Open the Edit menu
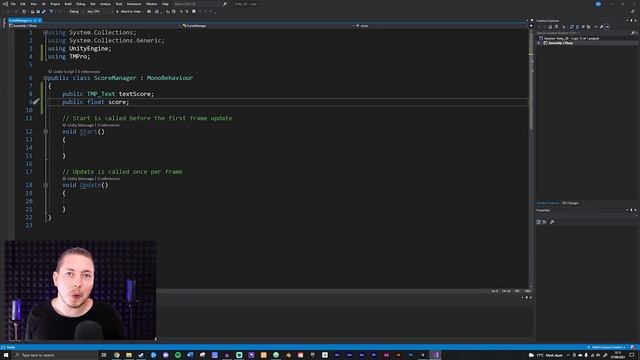The width and height of the screenshot is (640, 360). tap(23, 4)
